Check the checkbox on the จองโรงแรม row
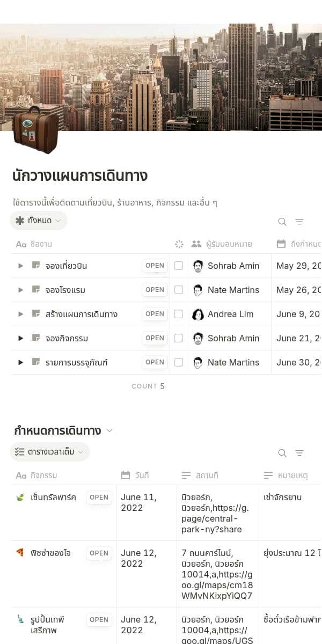 click(179, 290)
